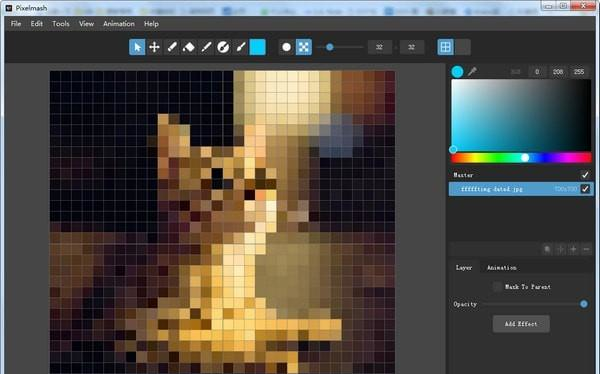Screen dimensions: 600x374
Task: Click the dim plus icon left of add layer
Action: point(561,250)
